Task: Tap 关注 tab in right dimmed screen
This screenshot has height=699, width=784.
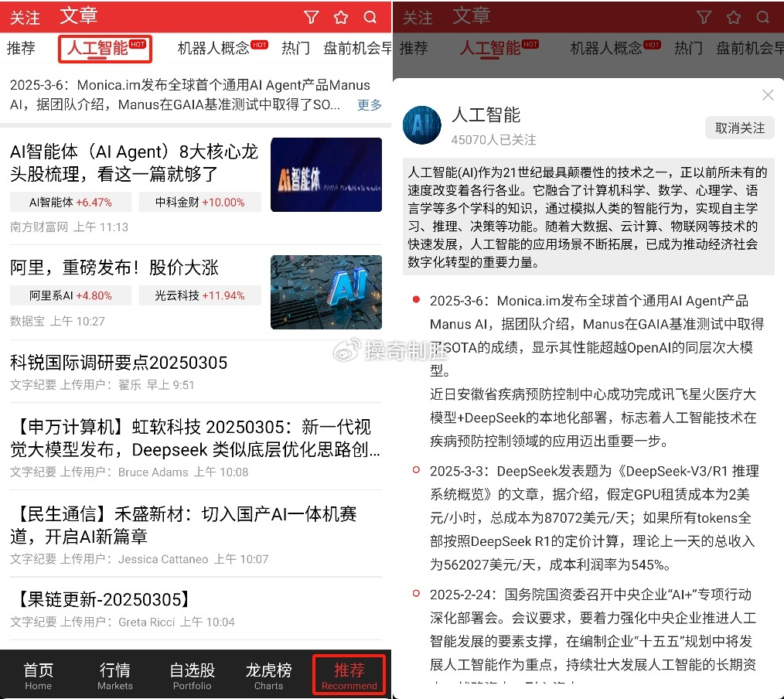Action: click(x=418, y=18)
